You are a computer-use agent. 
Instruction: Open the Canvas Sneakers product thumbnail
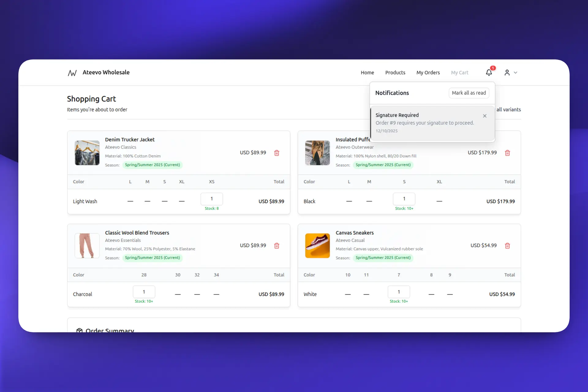click(x=318, y=246)
